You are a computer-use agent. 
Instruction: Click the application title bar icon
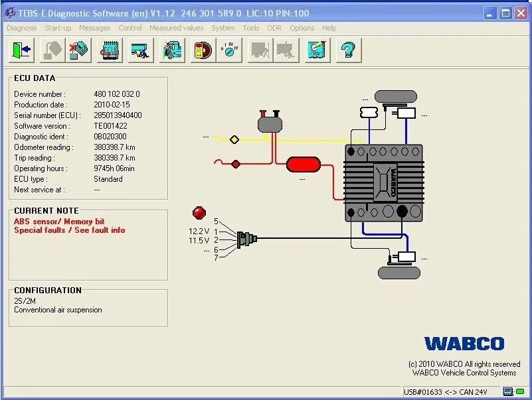[10, 13]
